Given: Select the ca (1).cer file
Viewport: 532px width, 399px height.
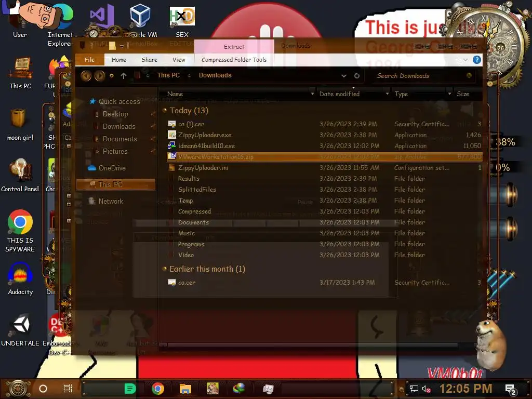Looking at the screenshot, I should coord(324,124).
